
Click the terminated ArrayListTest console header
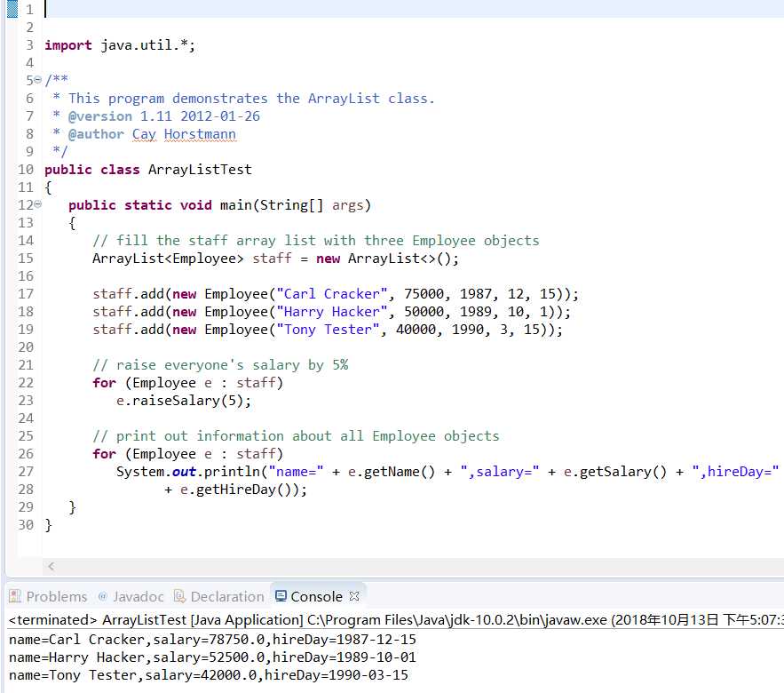[x=396, y=619]
